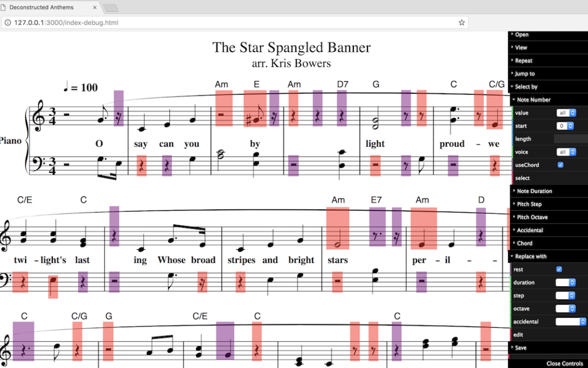The image size is (588, 368).
Task: Click the lyric "and"
Action: point(270,260)
